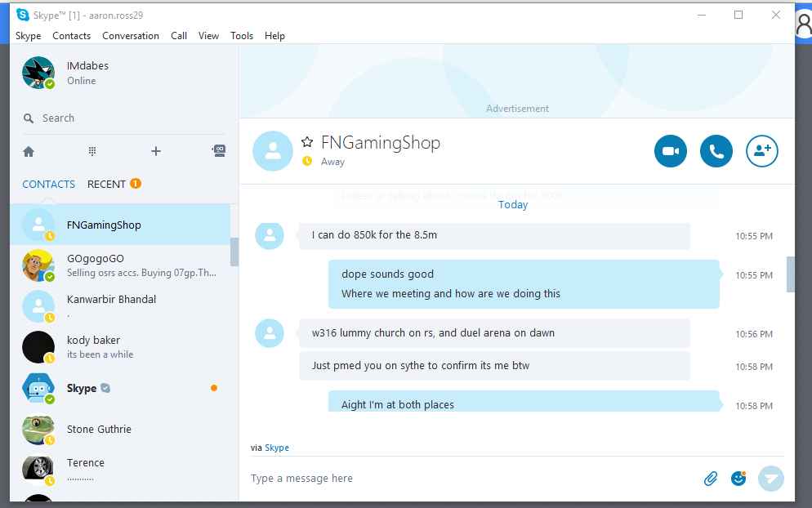The image size is (812, 508).
Task: Open the bots icon in sidebar toolbar
Action: click(219, 151)
